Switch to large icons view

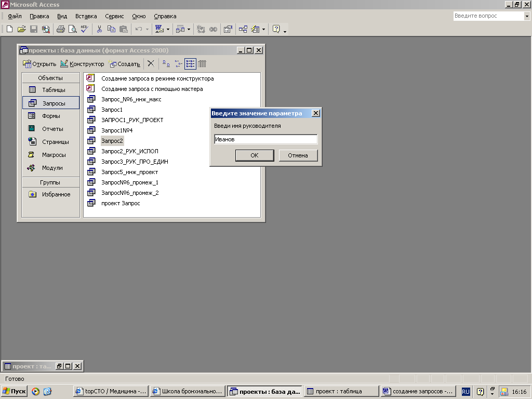pos(166,64)
